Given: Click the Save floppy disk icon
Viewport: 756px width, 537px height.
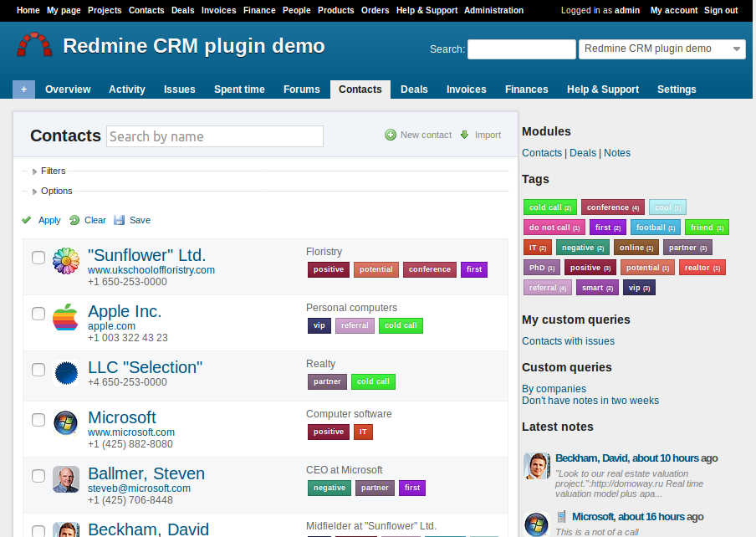Looking at the screenshot, I should [x=119, y=220].
